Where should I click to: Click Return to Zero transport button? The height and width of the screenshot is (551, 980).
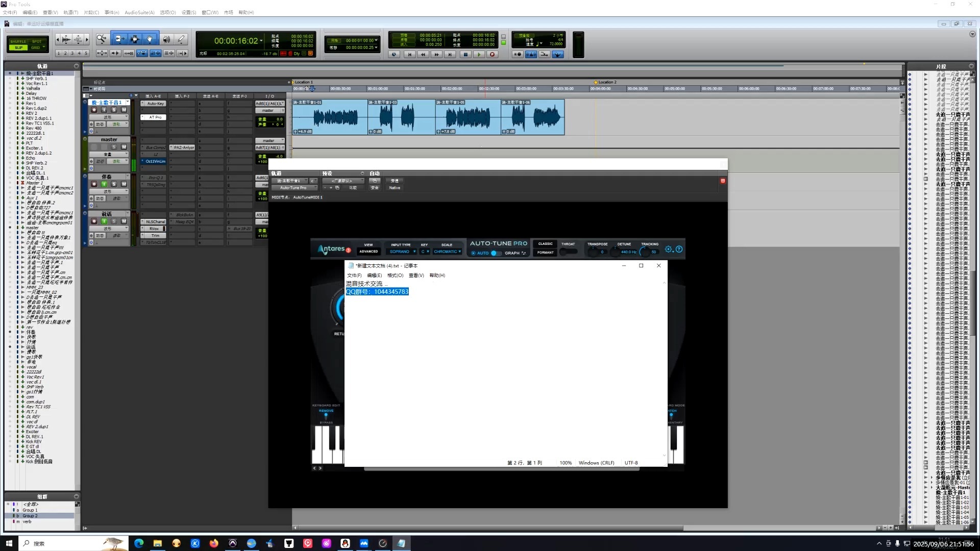tap(409, 55)
